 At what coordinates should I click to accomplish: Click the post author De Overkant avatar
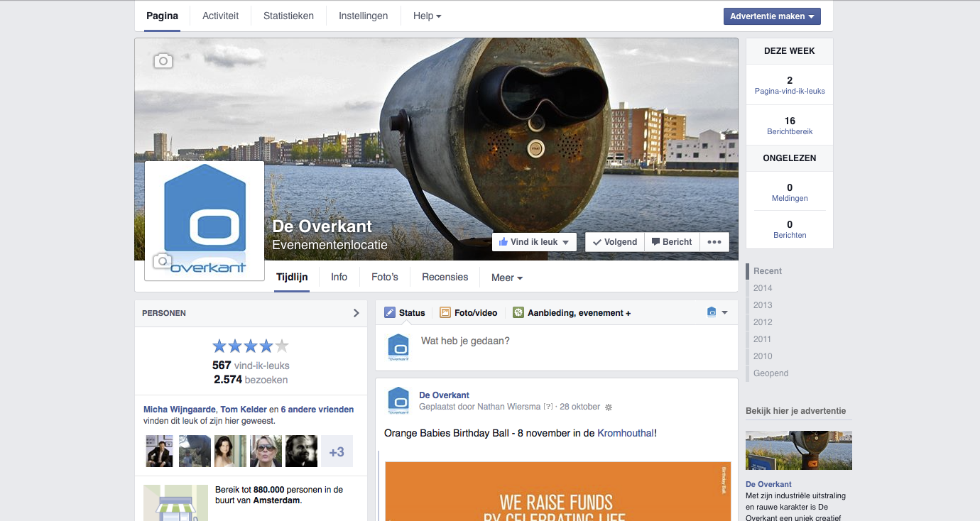tap(398, 401)
